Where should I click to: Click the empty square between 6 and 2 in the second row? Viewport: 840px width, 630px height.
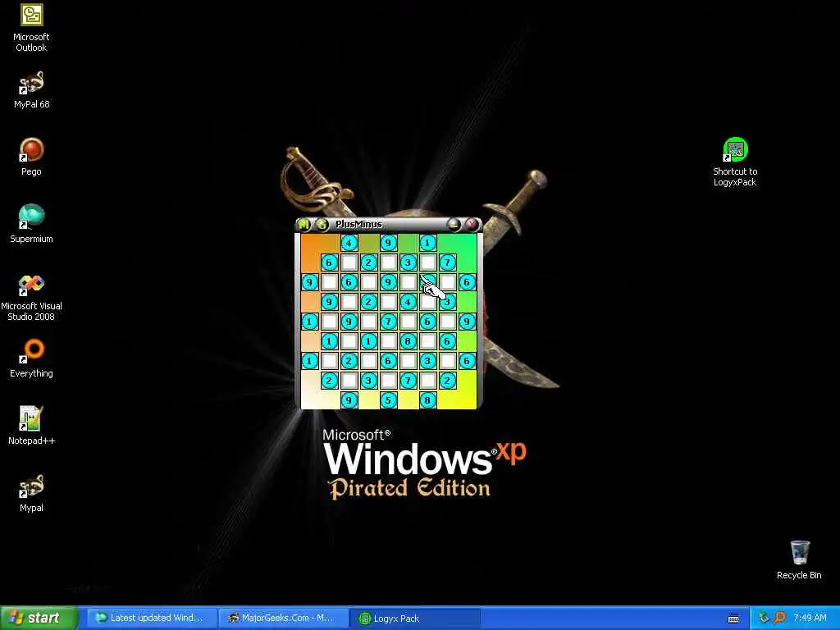point(349,262)
